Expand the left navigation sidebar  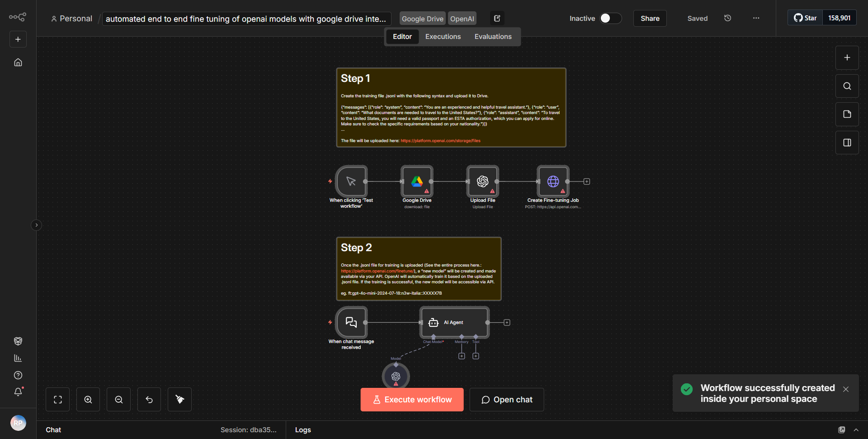click(36, 225)
